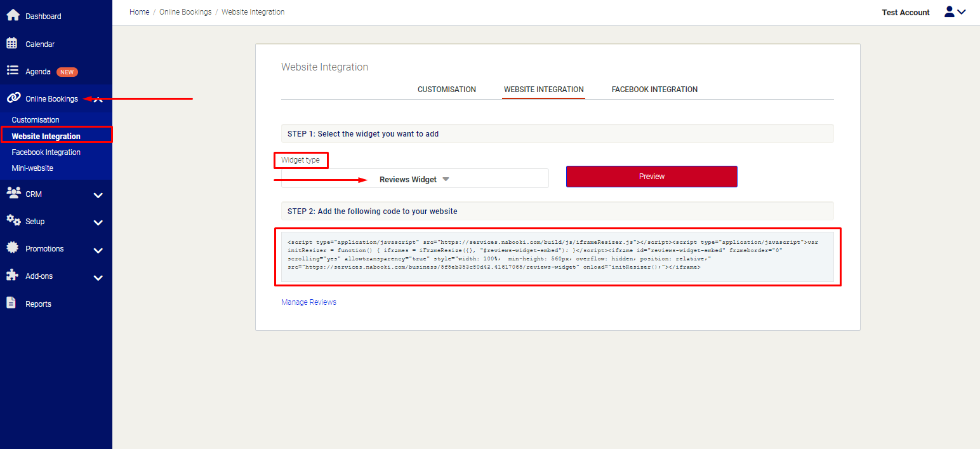Screen dimensions: 980x449
Task: Expand the CRM menu chevron
Action: 98,195
